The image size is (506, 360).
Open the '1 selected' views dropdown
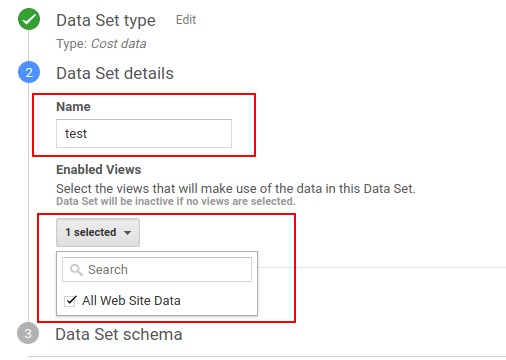point(98,232)
